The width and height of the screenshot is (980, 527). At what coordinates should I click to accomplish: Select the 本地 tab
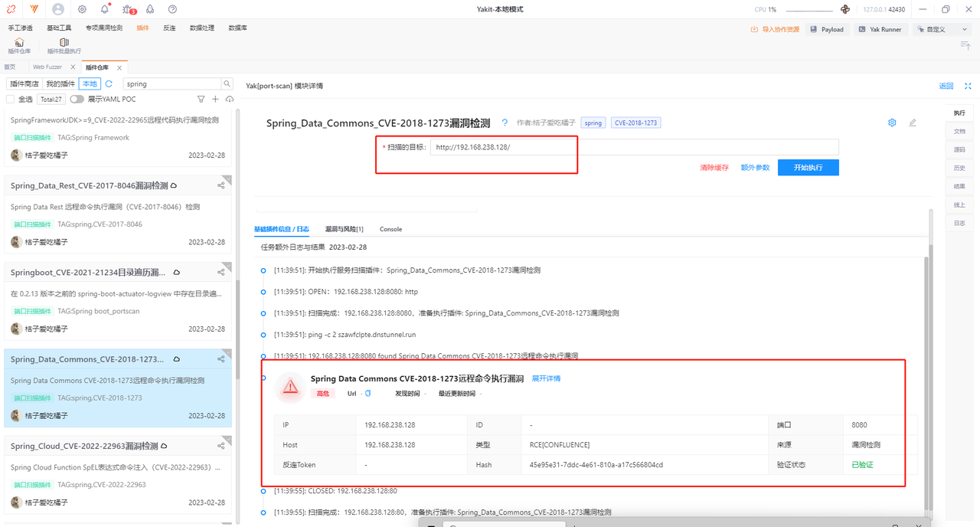tap(90, 83)
